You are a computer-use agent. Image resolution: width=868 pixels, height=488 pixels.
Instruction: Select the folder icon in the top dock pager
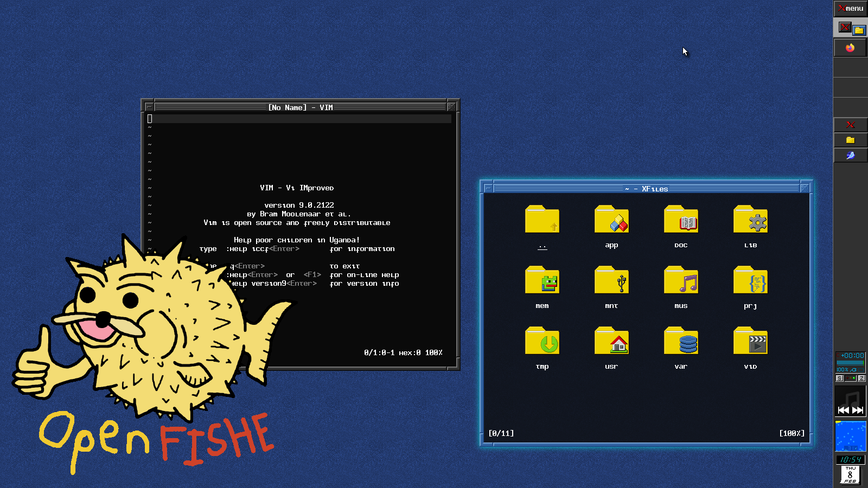click(859, 30)
